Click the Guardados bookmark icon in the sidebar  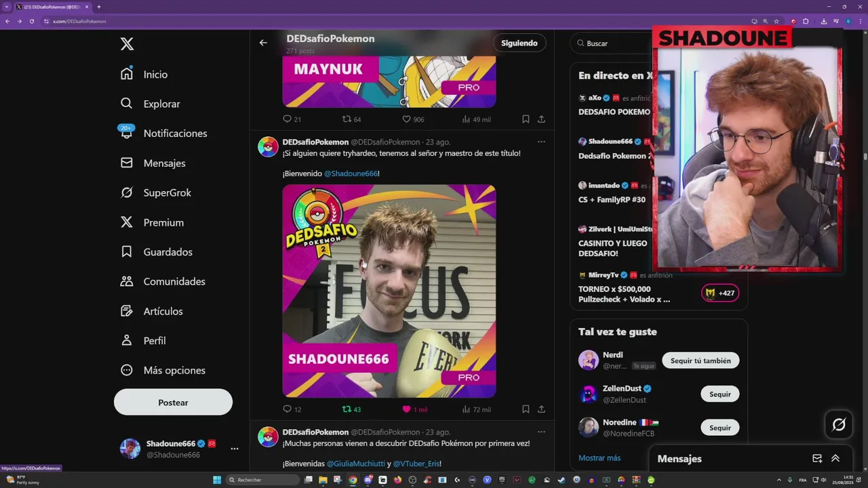coord(126,251)
